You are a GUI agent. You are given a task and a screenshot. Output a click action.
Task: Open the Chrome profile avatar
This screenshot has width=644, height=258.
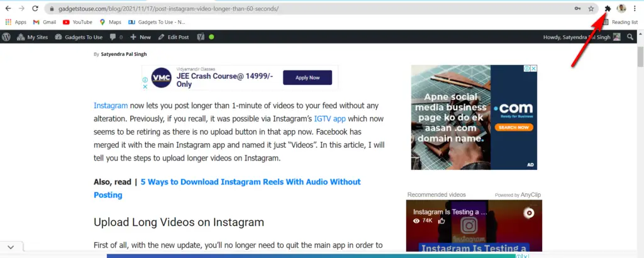point(621,8)
